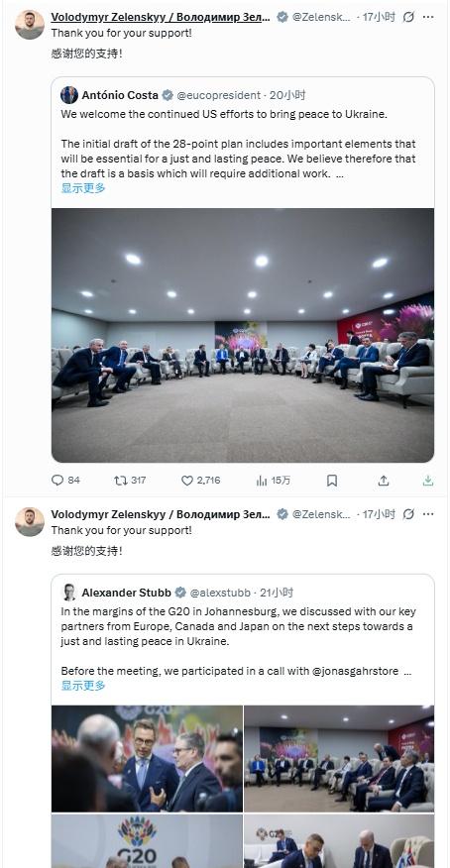
Task: Expand Alexander Stubb's post with 显示更多
Action: coord(83,686)
